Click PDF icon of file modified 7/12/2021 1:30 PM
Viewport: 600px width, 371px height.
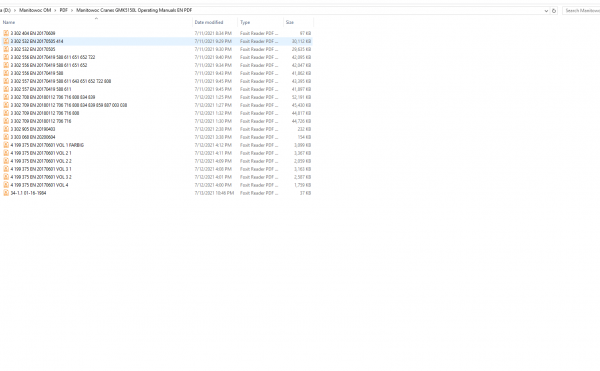pos(6,121)
